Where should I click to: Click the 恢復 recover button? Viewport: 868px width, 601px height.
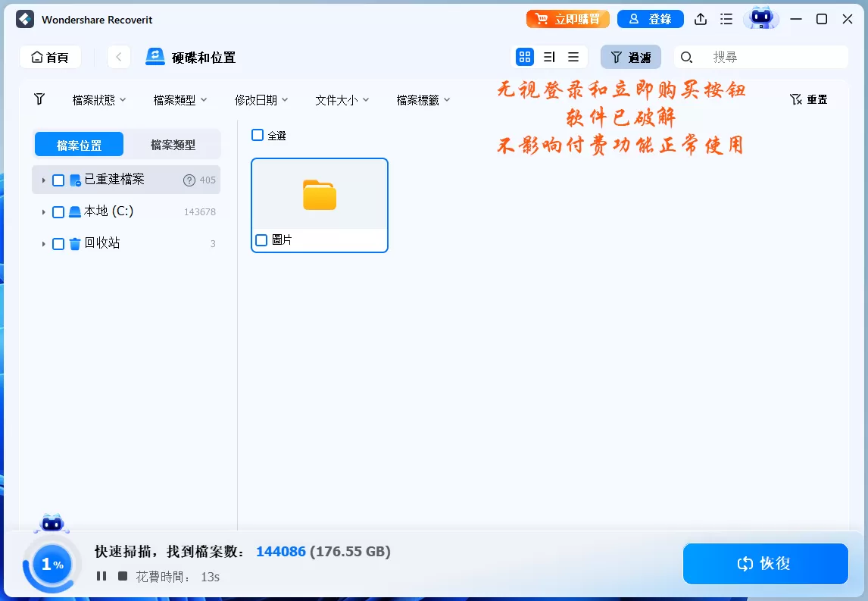765,564
